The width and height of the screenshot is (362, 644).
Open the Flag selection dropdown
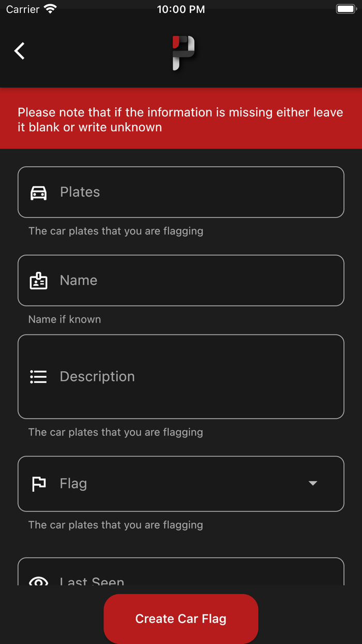click(181, 484)
